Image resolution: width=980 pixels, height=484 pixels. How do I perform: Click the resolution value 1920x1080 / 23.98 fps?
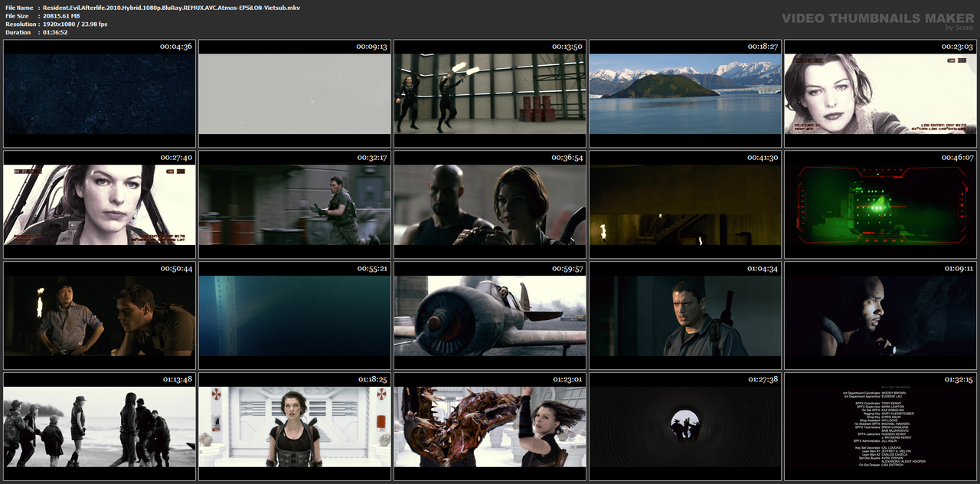pyautogui.click(x=75, y=25)
